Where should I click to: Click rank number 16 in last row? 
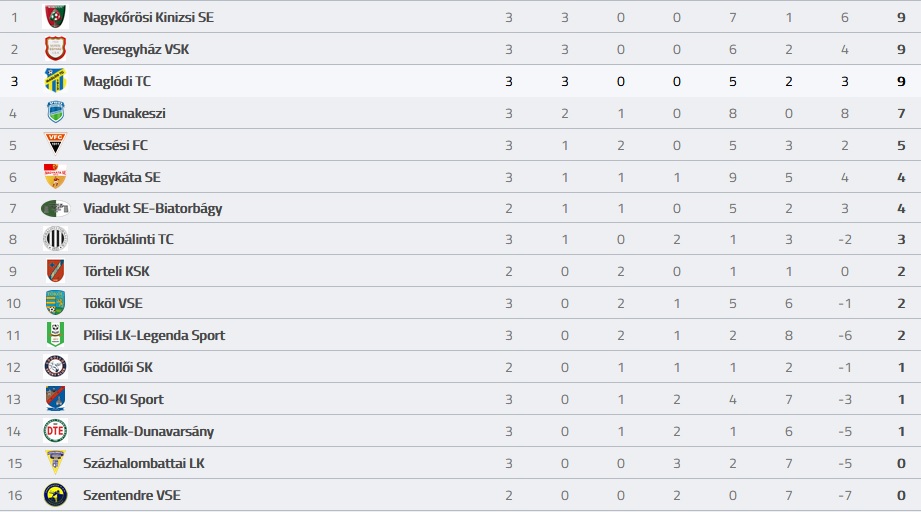click(x=15, y=495)
